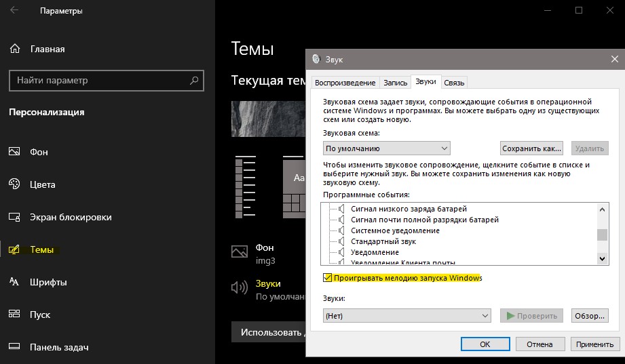Switch to the Связь tab
The width and height of the screenshot is (625, 364).
tap(454, 83)
